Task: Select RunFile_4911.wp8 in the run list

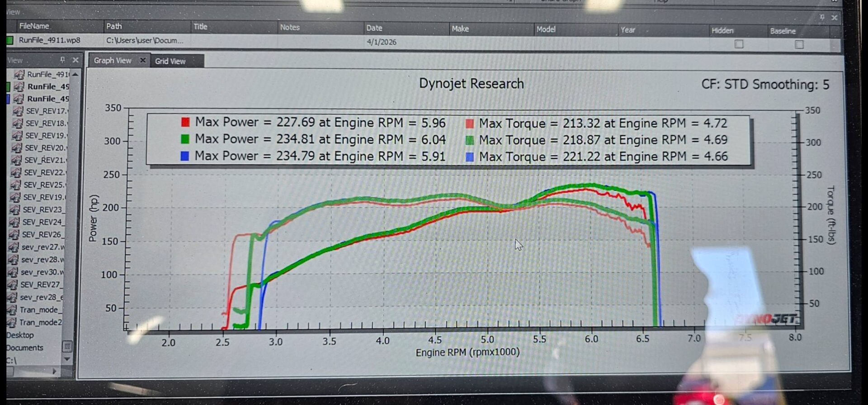Action: (49, 40)
